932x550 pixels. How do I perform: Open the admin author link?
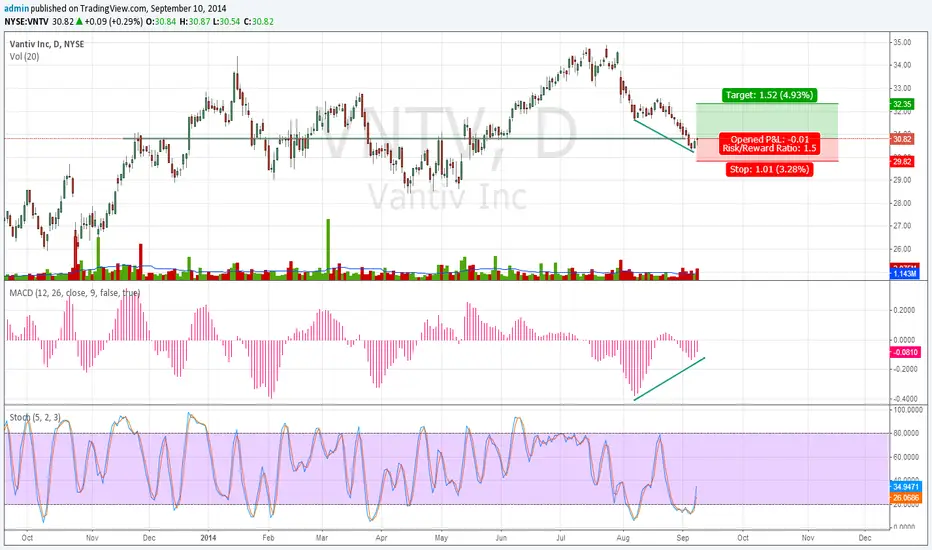(17, 9)
